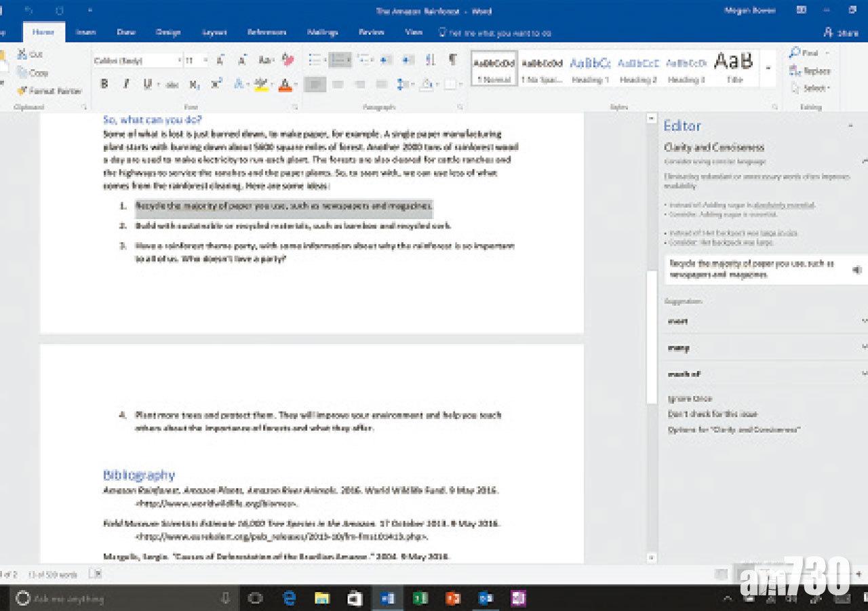Click the Replace button in Editing
This screenshot has width=868, height=611.
[811, 71]
